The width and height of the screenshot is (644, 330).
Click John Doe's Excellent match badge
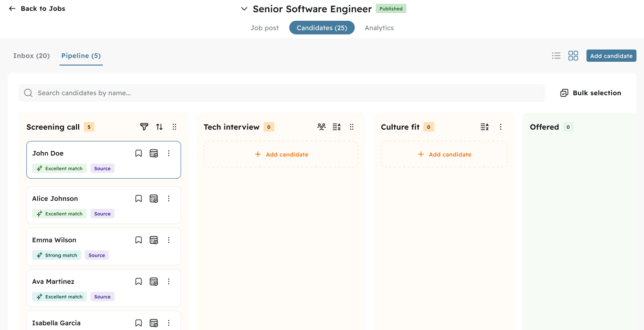(x=59, y=168)
